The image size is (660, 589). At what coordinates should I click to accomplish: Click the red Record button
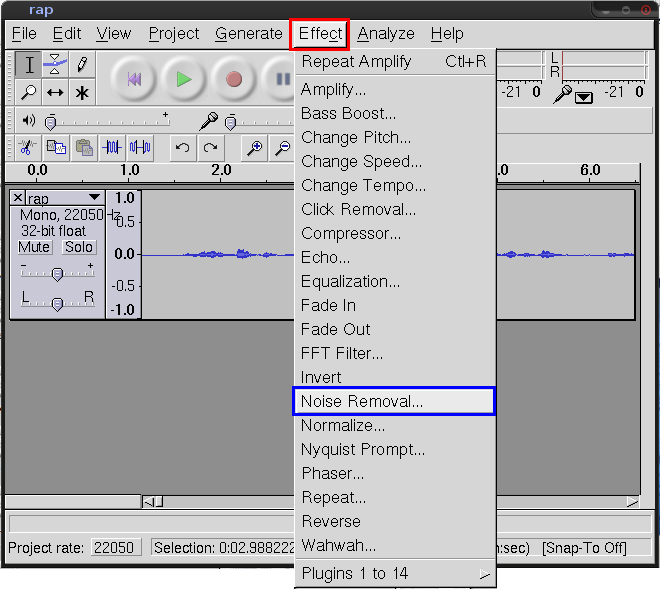[x=234, y=79]
